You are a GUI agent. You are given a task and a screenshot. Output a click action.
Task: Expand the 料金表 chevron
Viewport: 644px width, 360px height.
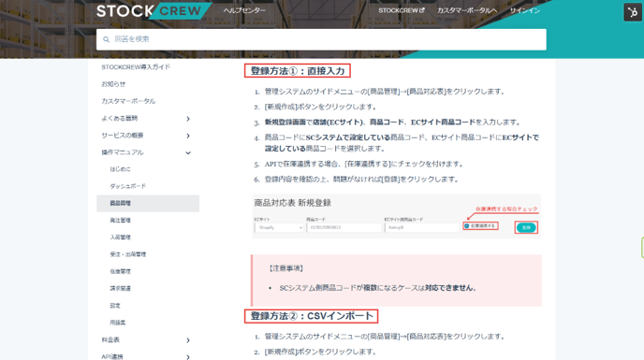tap(188, 340)
